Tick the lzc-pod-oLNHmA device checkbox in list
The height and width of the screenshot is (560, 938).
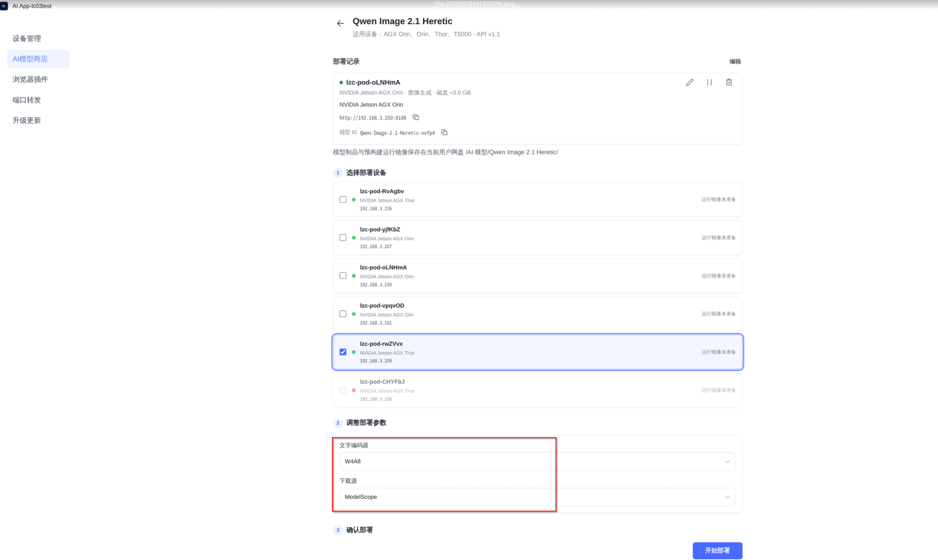click(x=343, y=275)
